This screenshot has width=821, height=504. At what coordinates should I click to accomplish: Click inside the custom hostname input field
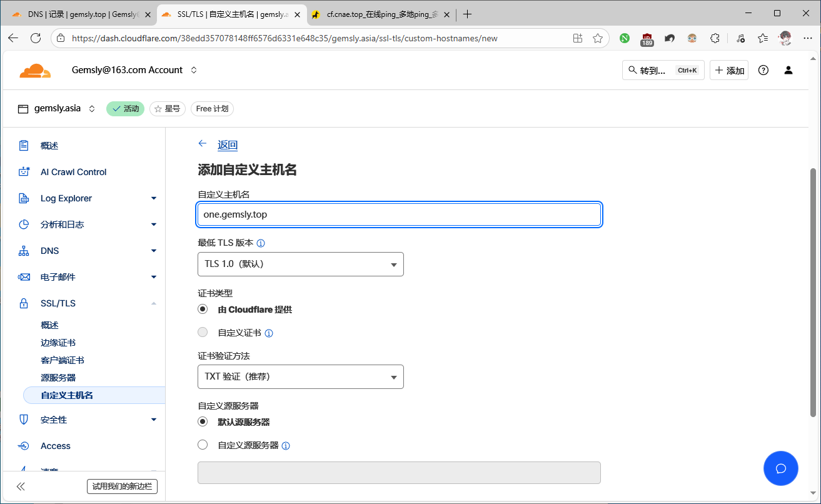coord(399,214)
